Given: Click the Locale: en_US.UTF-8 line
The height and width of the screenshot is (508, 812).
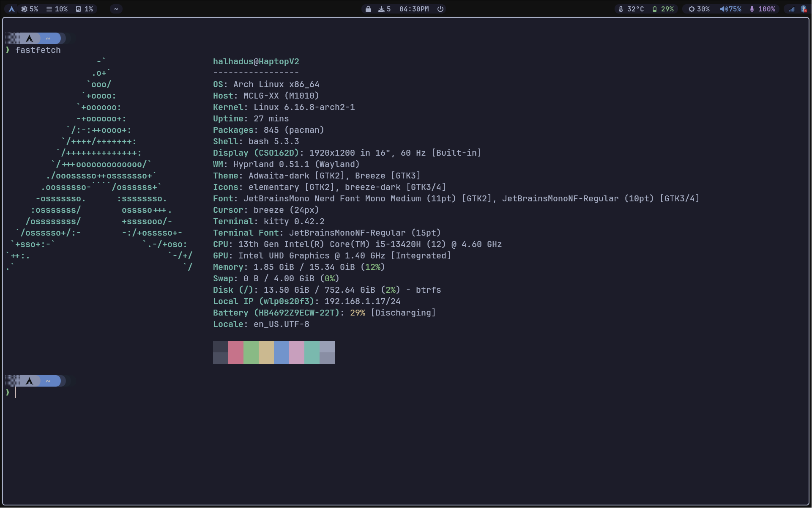Looking at the screenshot, I should tap(261, 324).
